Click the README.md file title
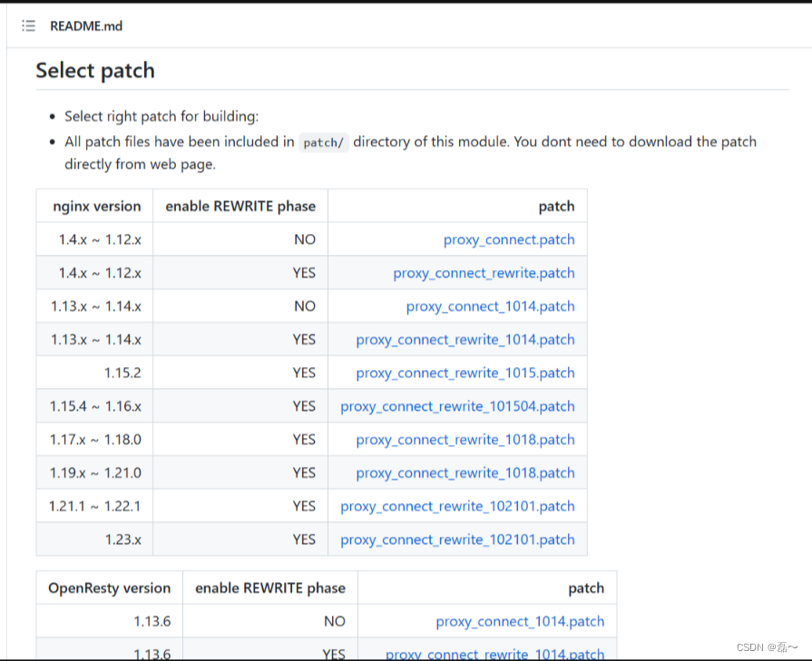 pos(87,26)
